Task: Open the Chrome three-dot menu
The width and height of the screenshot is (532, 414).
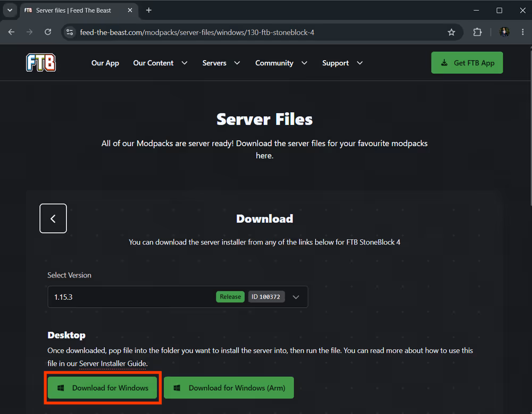Action: coord(522,32)
